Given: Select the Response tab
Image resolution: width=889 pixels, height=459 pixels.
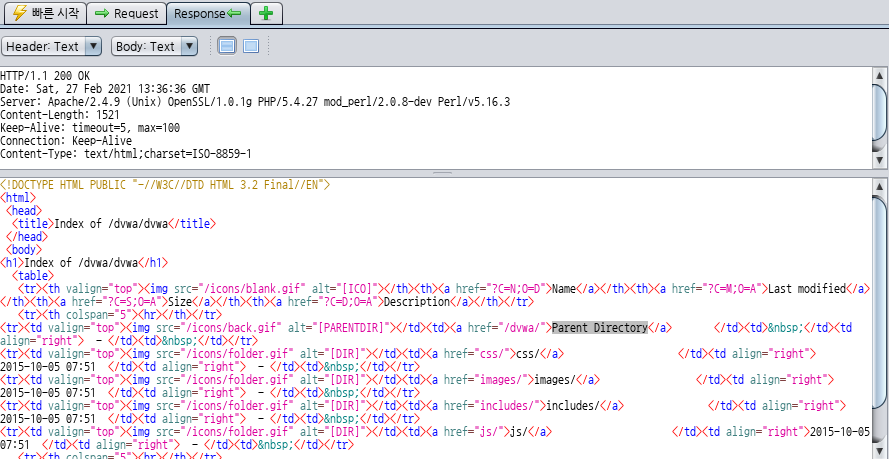Looking at the screenshot, I should (208, 13).
